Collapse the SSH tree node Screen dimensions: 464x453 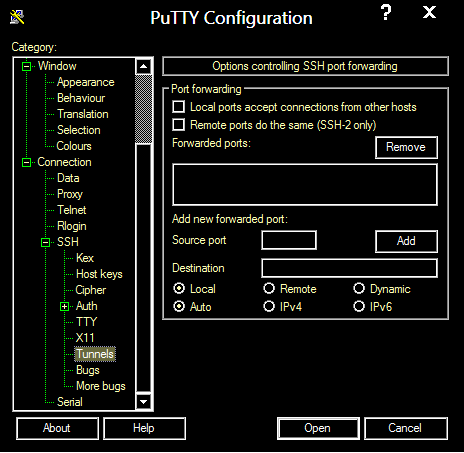(46, 242)
